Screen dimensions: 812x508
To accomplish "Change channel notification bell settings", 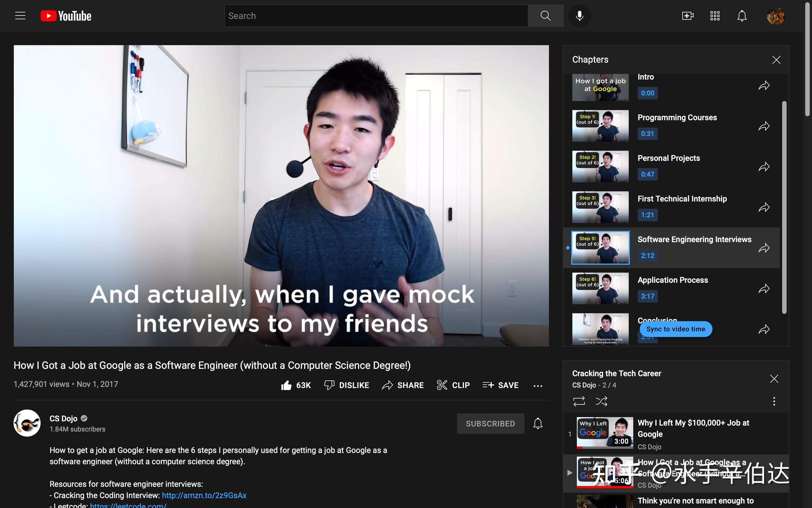I will coord(538,423).
